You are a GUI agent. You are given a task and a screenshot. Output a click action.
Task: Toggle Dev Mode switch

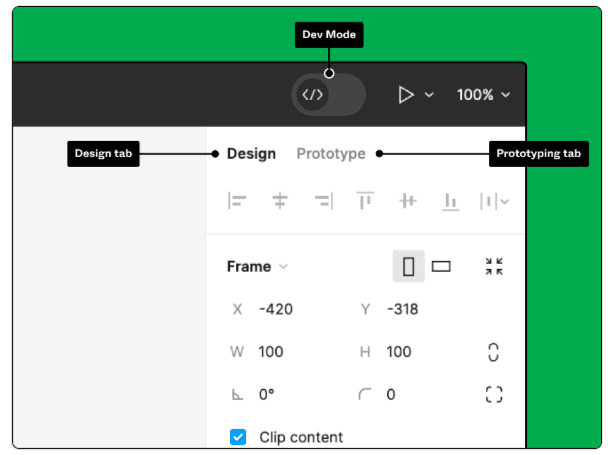(328, 95)
